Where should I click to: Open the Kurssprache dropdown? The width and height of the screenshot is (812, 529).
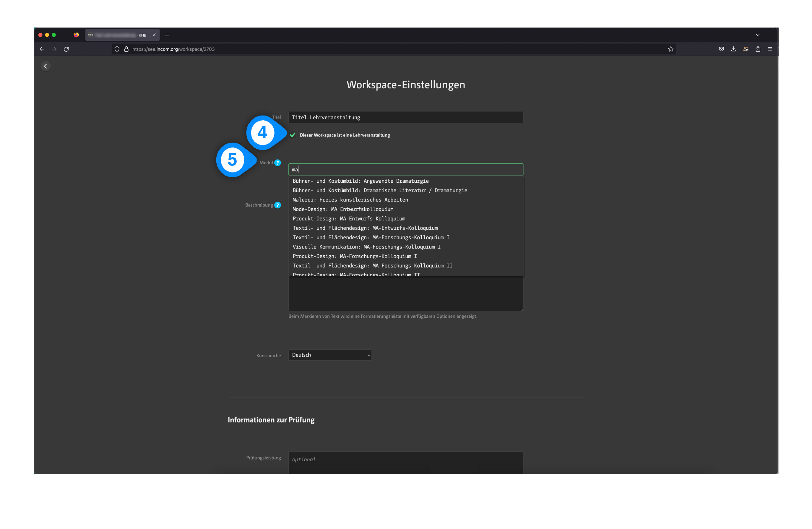[330, 355]
